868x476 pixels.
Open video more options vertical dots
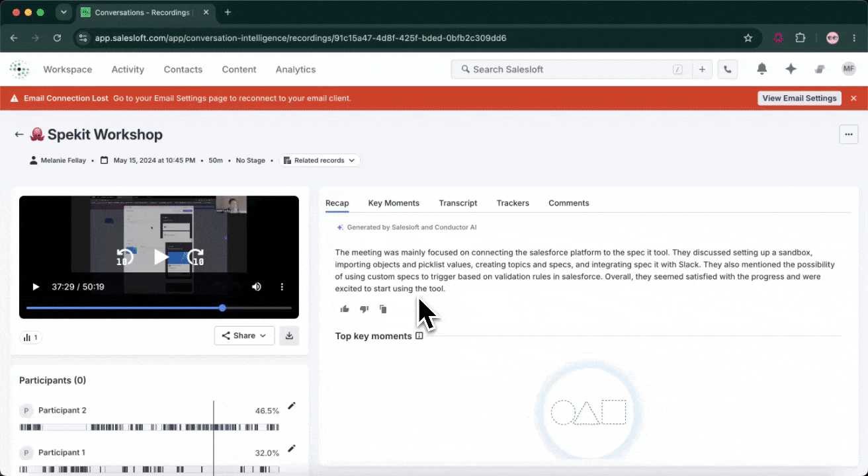(282, 286)
